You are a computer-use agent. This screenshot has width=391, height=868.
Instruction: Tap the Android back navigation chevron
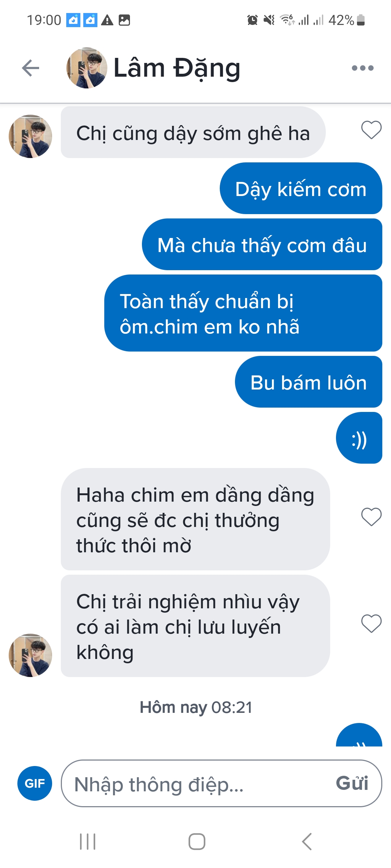click(x=307, y=842)
